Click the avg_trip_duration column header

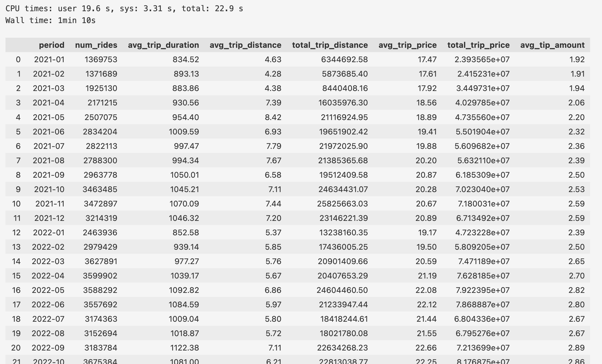[163, 45]
